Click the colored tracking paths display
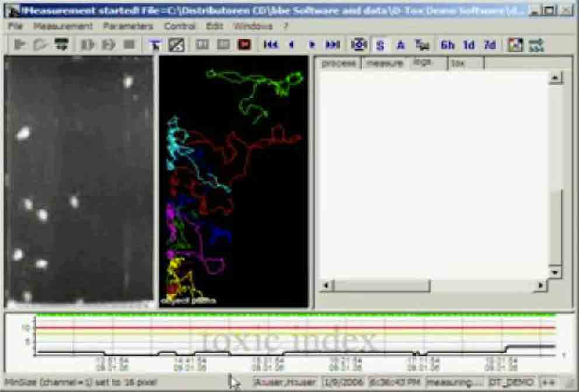This screenshot has width=579, height=392. pyautogui.click(x=233, y=180)
